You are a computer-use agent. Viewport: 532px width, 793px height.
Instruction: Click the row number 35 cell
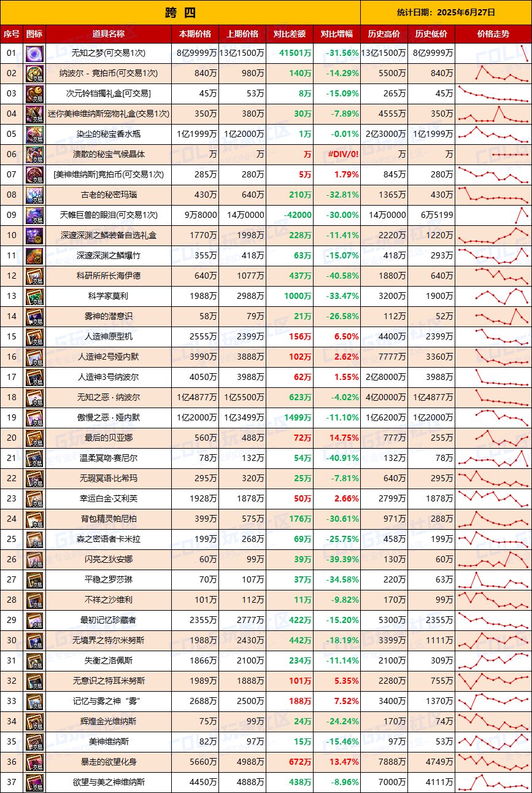(x=11, y=742)
